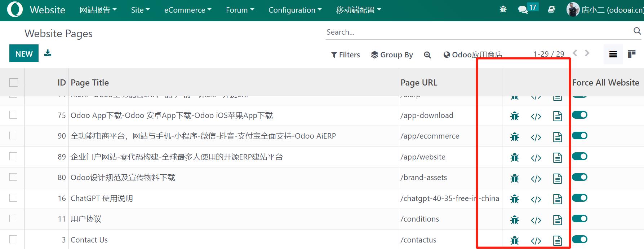
Task: Open Odoo设计规范及宣传物料下载 page record
Action: tap(123, 178)
